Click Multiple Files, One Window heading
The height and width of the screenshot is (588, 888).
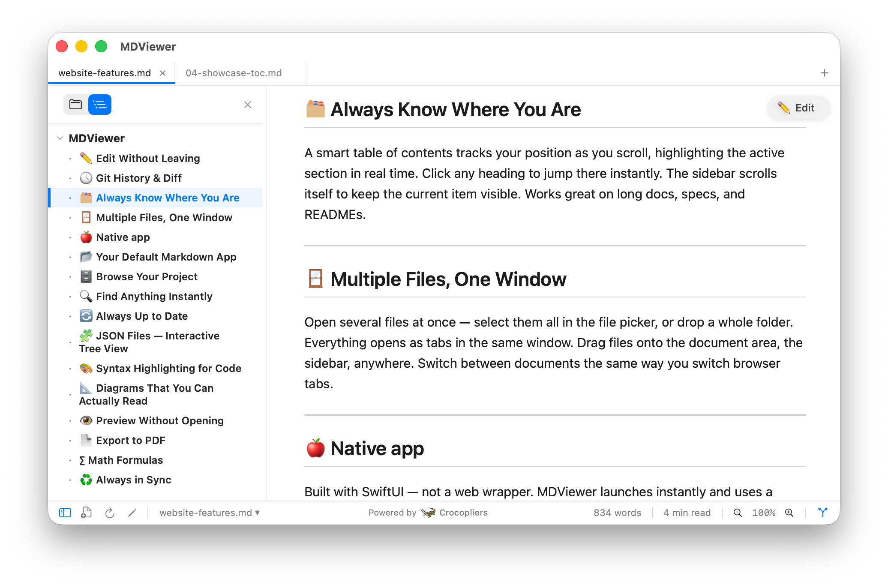tap(436, 279)
